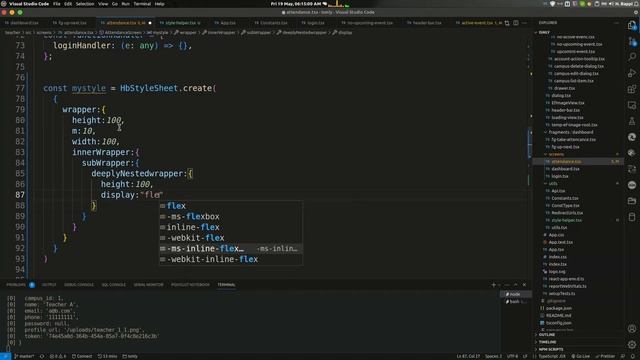The height and width of the screenshot is (360, 640).
Task: Close the terminal panel with X
Action: (524, 285)
